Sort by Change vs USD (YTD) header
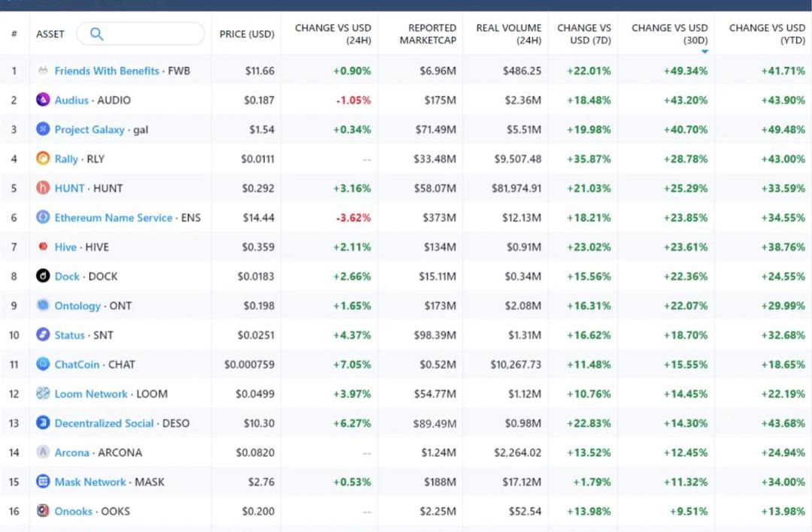 pyautogui.click(x=767, y=34)
